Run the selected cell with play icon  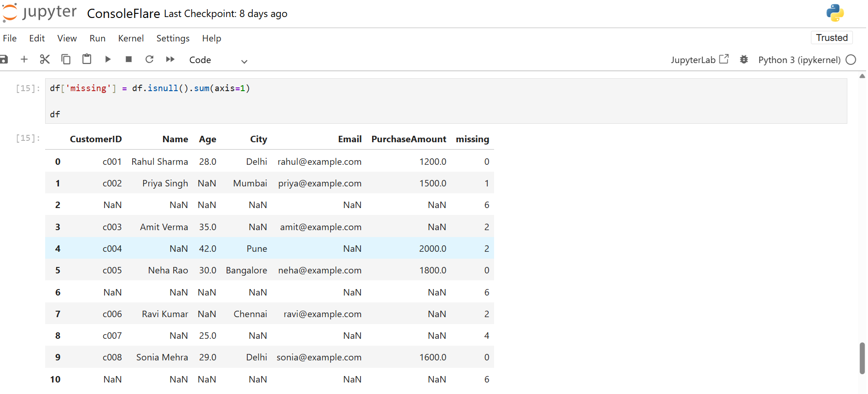pos(108,59)
